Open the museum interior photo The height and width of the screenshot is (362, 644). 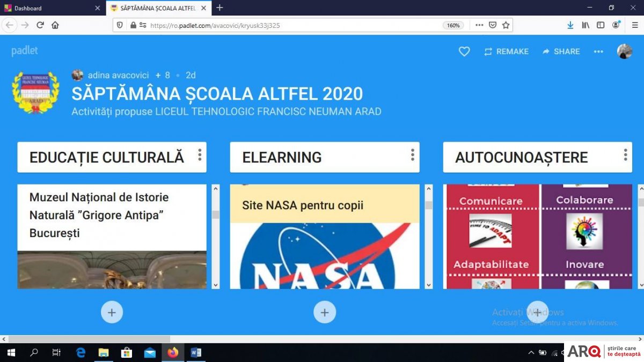(x=112, y=270)
